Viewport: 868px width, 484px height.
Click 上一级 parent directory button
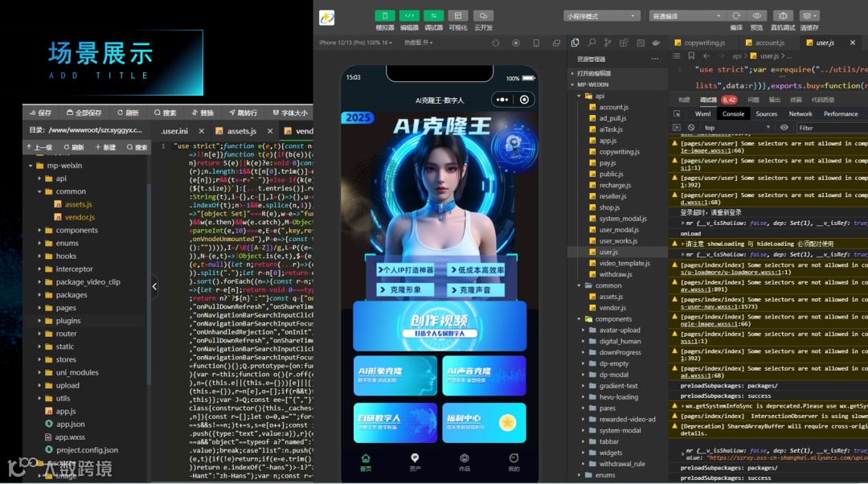point(39,147)
